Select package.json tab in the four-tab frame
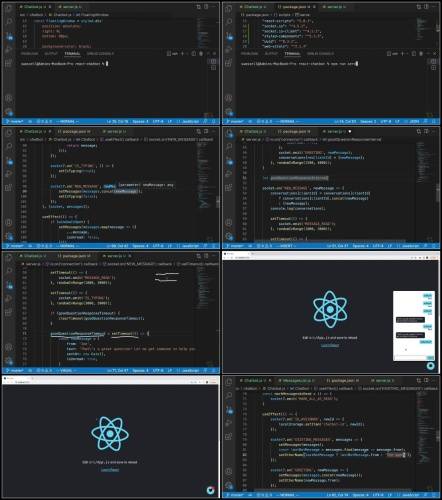442x500 pixels. coord(342,380)
